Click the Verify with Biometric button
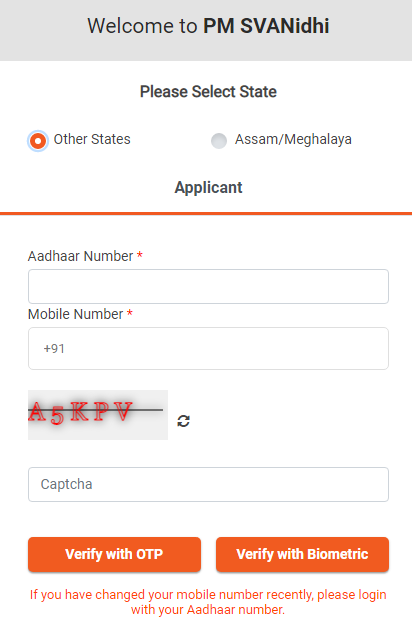This screenshot has width=412, height=626. pyautogui.click(x=302, y=554)
